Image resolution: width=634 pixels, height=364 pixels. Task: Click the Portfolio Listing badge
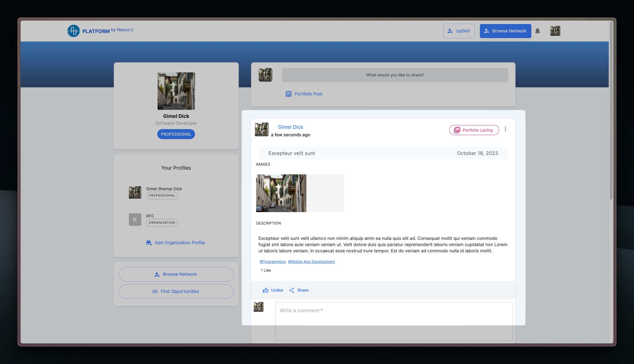click(474, 130)
